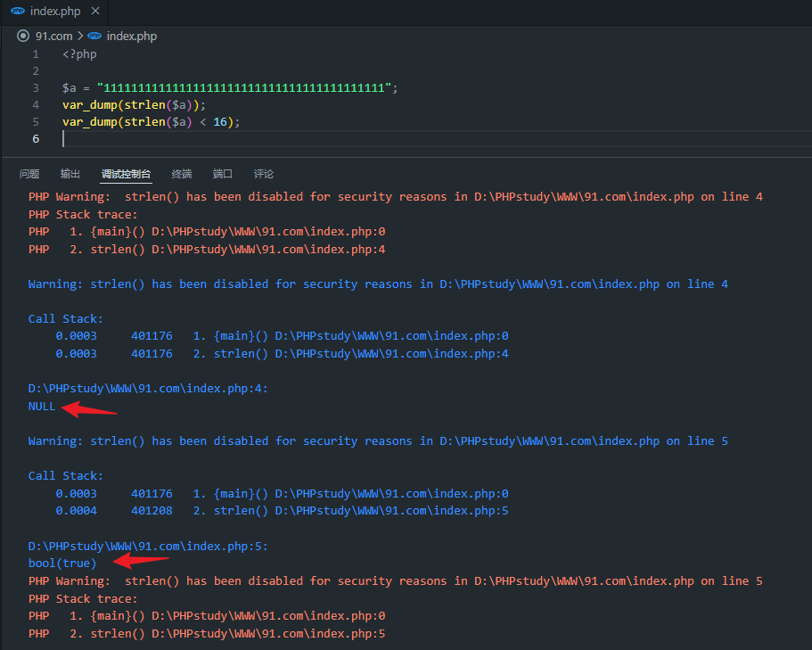This screenshot has height=650, width=812.
Task: Click the bool(true) output line
Action: coord(62,564)
